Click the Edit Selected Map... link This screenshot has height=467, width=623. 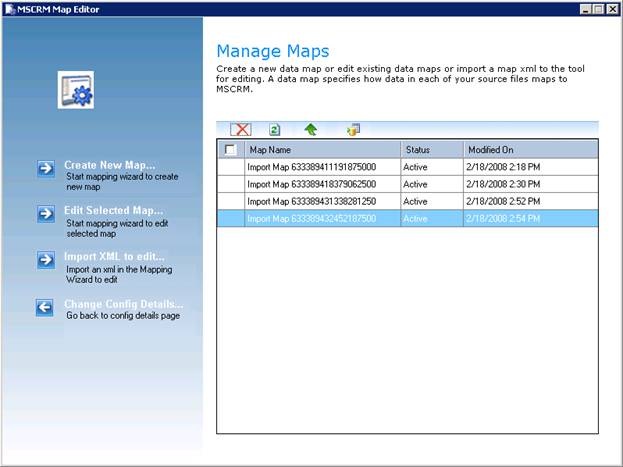click(x=113, y=210)
